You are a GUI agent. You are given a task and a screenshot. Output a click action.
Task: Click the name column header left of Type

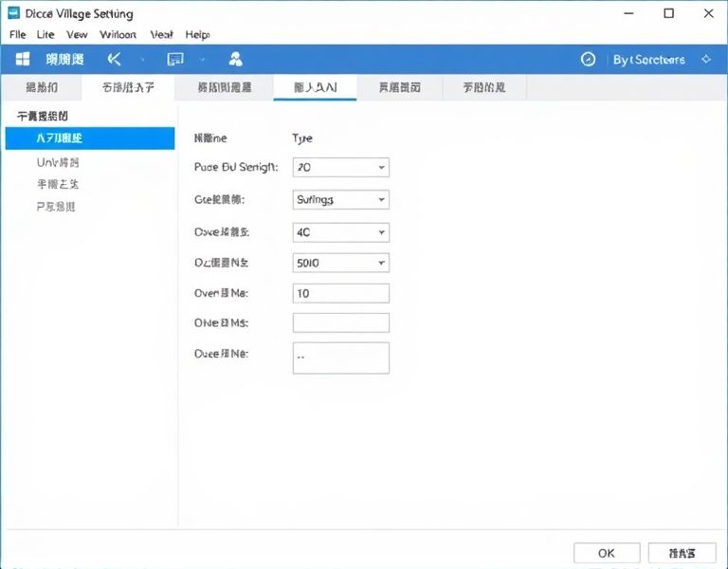tap(210, 138)
